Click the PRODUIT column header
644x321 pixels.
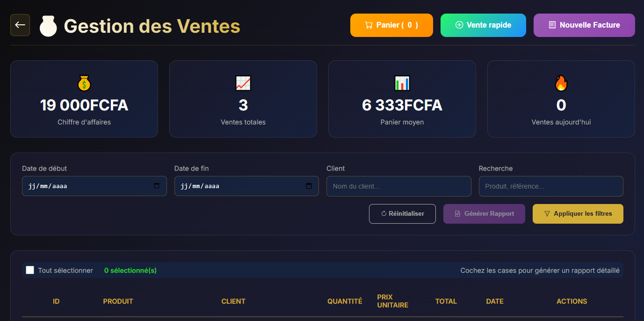[118, 301]
